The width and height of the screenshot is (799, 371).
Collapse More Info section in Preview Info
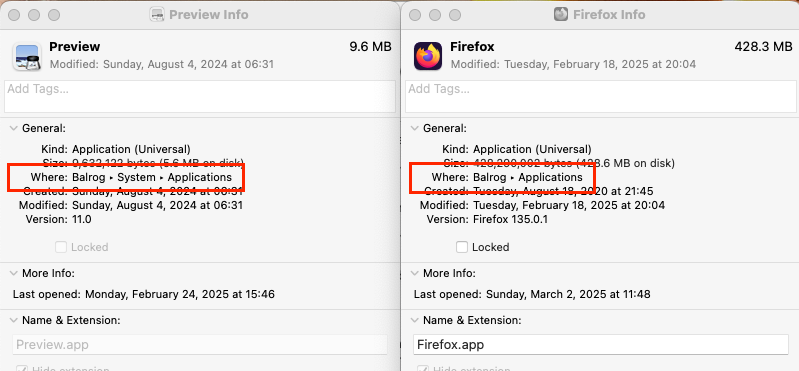(x=13, y=273)
